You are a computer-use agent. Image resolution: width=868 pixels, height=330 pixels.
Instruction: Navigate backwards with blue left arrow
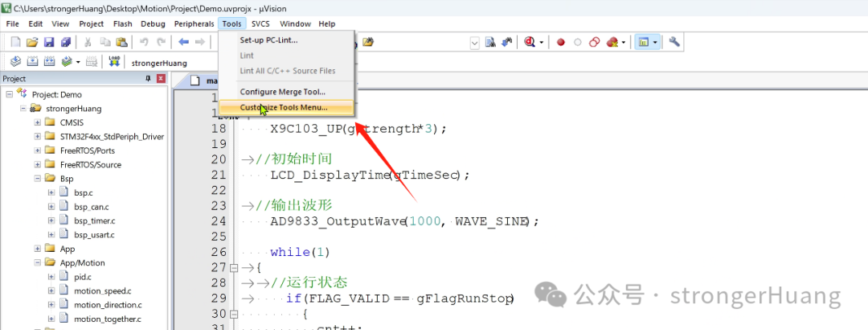tap(183, 42)
